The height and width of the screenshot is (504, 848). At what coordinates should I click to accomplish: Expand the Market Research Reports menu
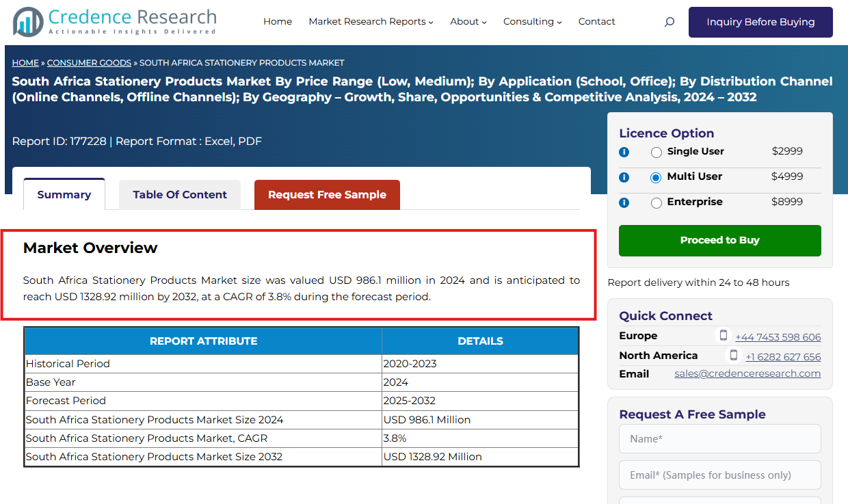pyautogui.click(x=371, y=22)
